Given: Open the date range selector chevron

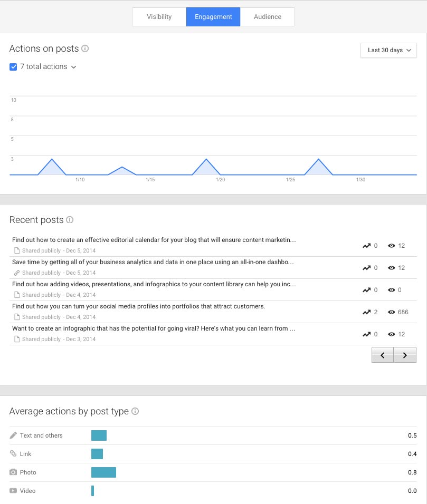Looking at the screenshot, I should pyautogui.click(x=409, y=50).
